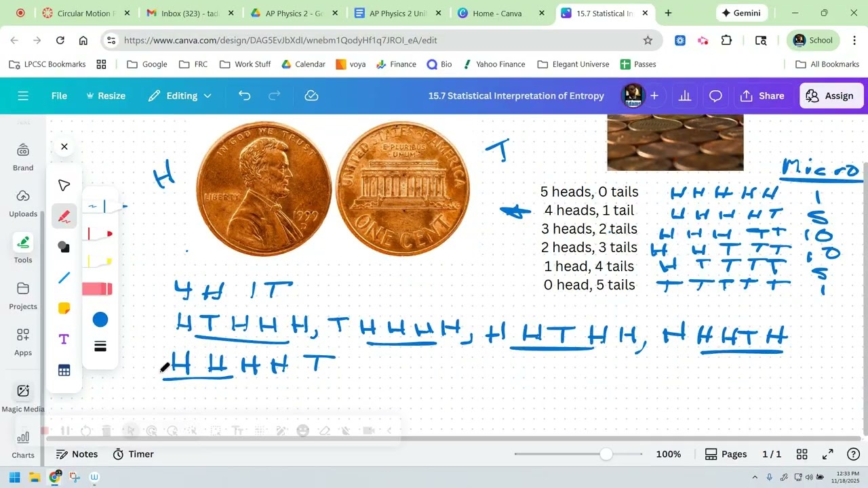Undo the last action
868x488 pixels.
(244, 96)
